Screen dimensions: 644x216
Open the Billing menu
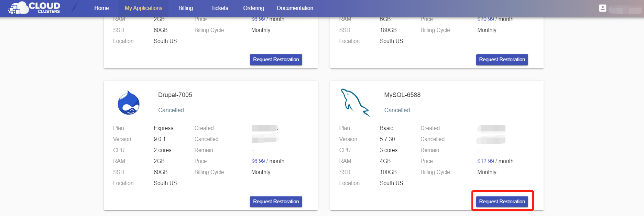pos(186,8)
